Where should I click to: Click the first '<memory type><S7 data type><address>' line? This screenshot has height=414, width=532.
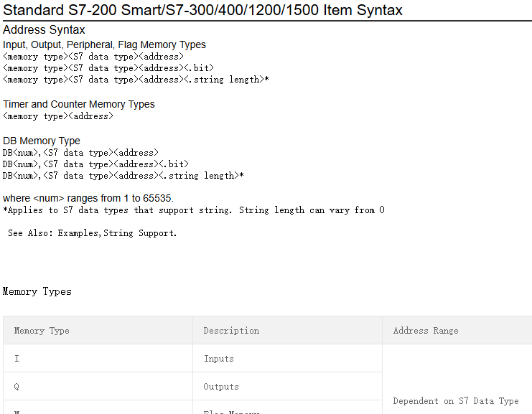[x=93, y=57]
